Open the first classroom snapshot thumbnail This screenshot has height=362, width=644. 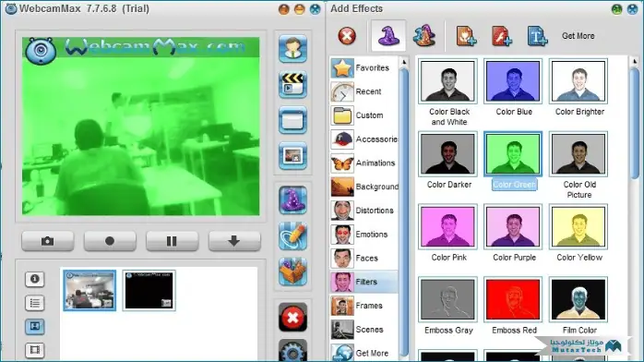coord(89,290)
